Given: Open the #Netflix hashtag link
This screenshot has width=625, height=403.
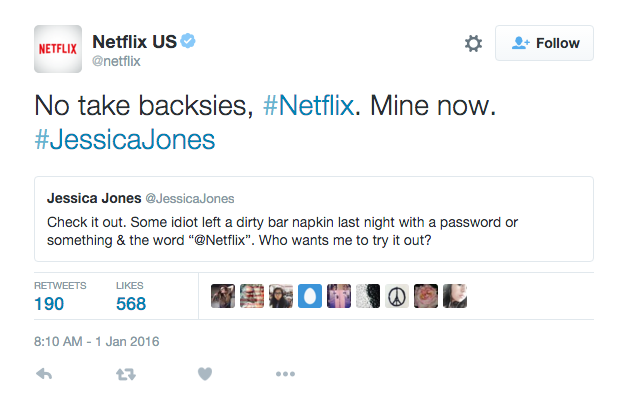Looking at the screenshot, I should pos(308,104).
